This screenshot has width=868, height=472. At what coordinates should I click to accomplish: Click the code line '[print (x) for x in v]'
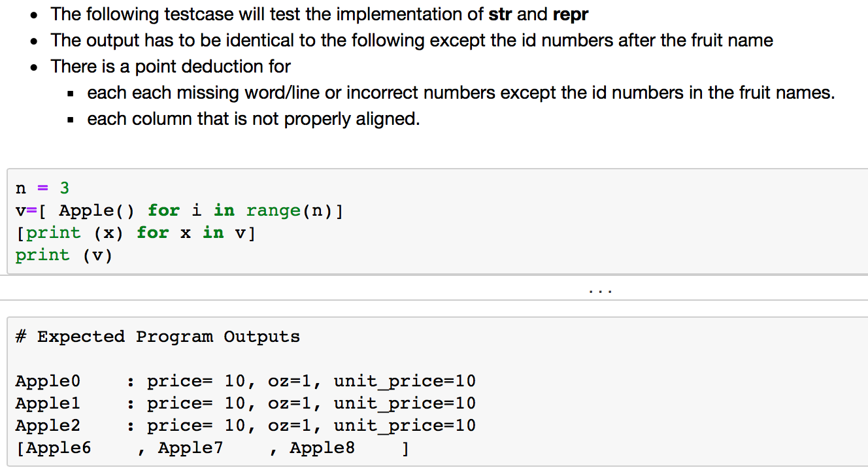click(135, 233)
